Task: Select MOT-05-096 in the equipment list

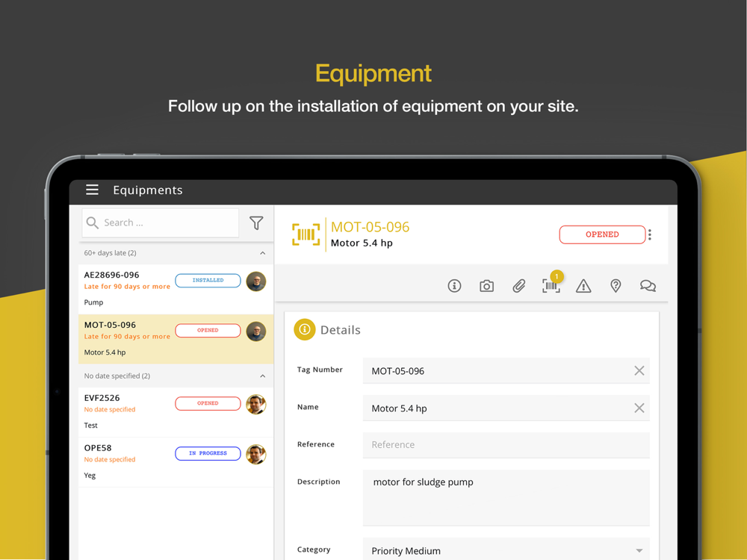Action: (176, 339)
